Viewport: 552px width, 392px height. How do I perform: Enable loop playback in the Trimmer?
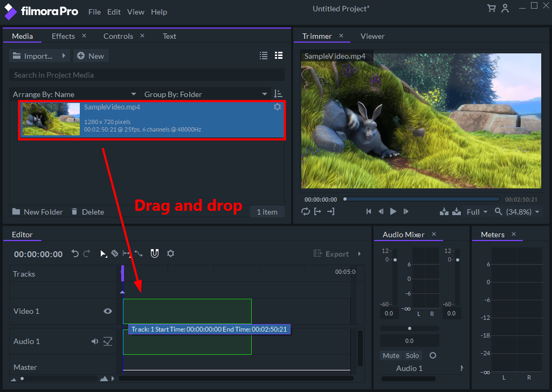(306, 211)
